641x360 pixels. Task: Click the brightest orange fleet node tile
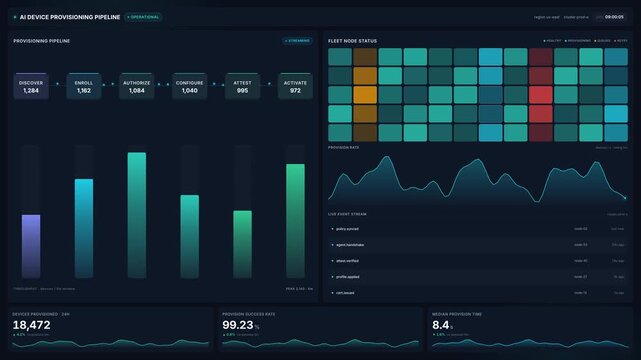(365, 95)
